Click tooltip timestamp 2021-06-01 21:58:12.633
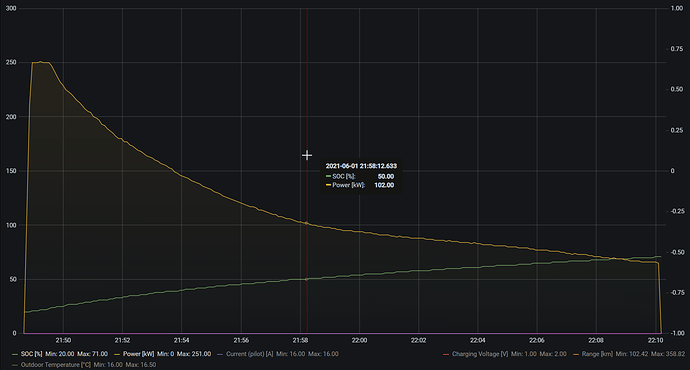 361,166
